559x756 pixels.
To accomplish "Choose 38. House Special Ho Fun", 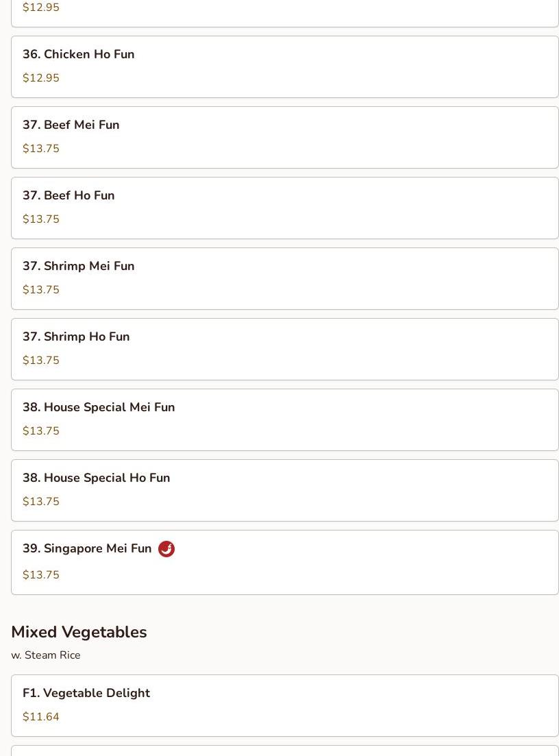I will [285, 490].
